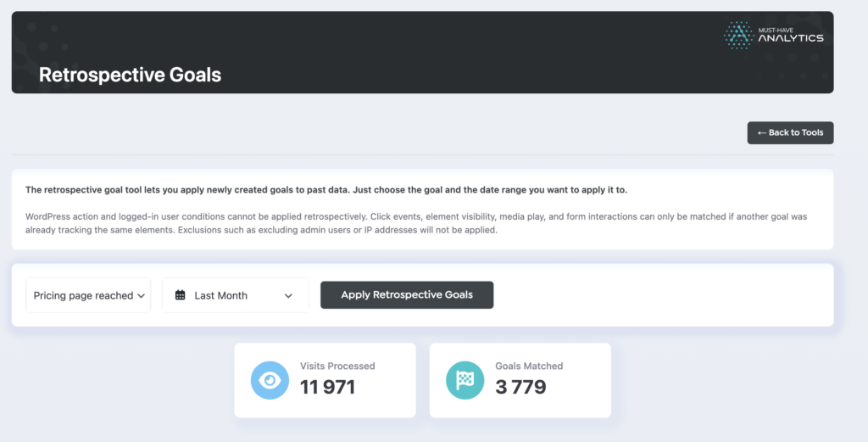Select the Visits Processed label
The image size is (868, 442).
[337, 366]
